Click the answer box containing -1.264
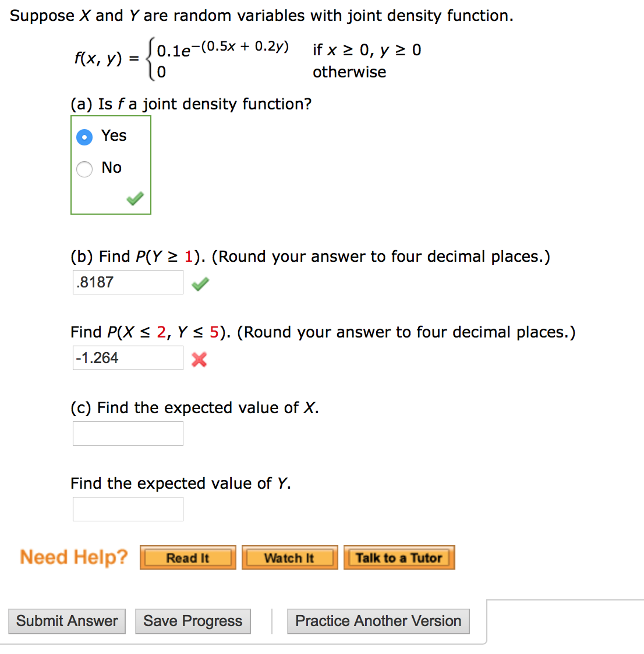Viewport: 644px width, 654px height. click(128, 358)
